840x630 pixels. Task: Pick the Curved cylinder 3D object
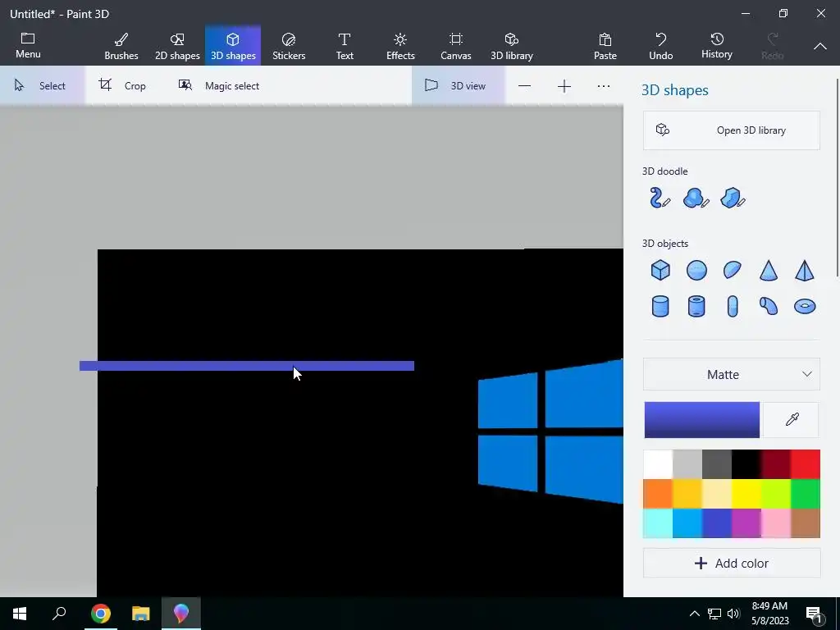(769, 307)
